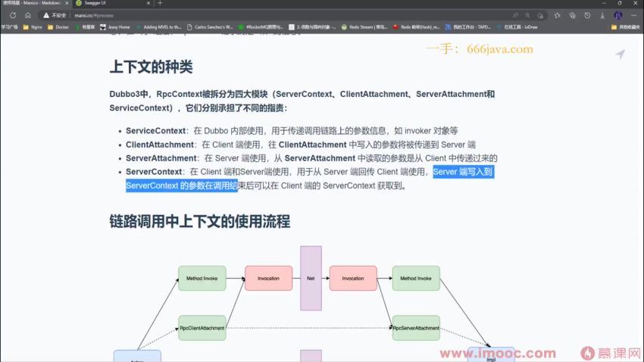The width and height of the screenshot is (644, 362).
Task: Open the TAPD workspace bookmark
Action: [x=468, y=27]
